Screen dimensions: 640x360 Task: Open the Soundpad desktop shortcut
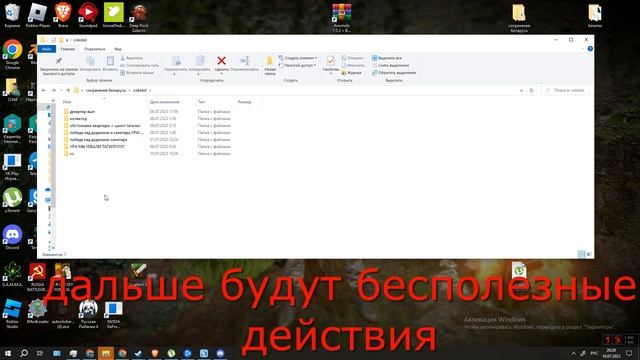point(88,15)
